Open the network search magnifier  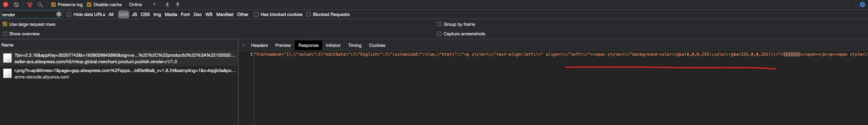tap(40, 4)
